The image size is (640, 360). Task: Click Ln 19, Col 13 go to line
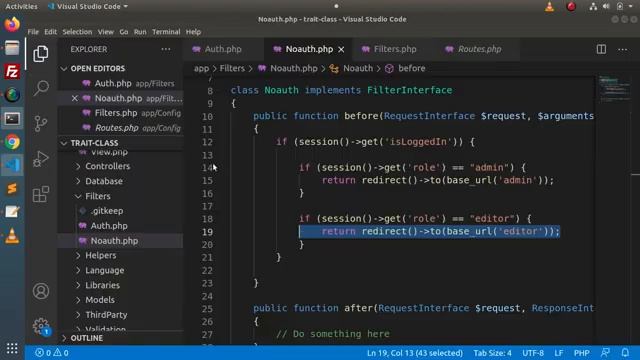coord(414,353)
